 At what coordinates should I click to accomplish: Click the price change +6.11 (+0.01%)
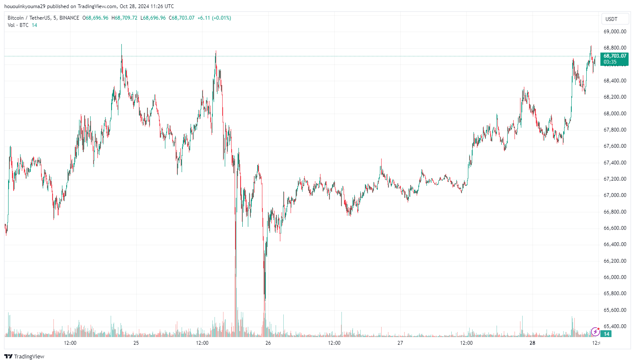[214, 18]
